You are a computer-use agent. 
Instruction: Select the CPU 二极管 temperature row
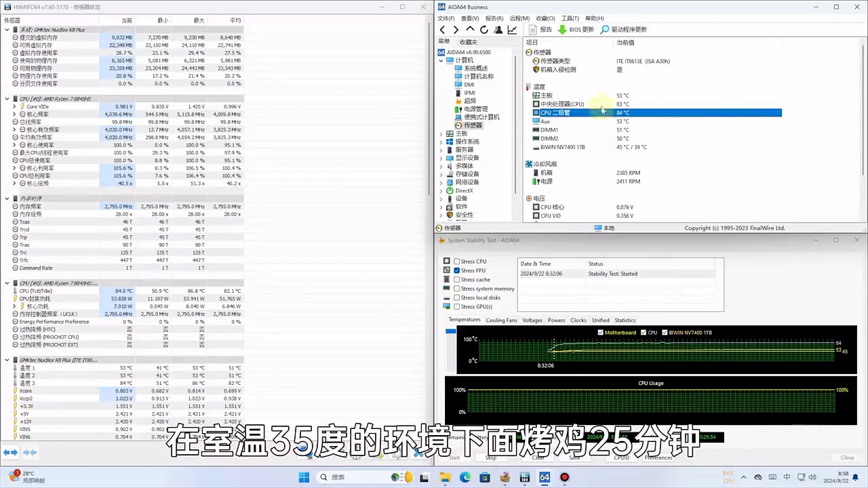pyautogui.click(x=656, y=113)
